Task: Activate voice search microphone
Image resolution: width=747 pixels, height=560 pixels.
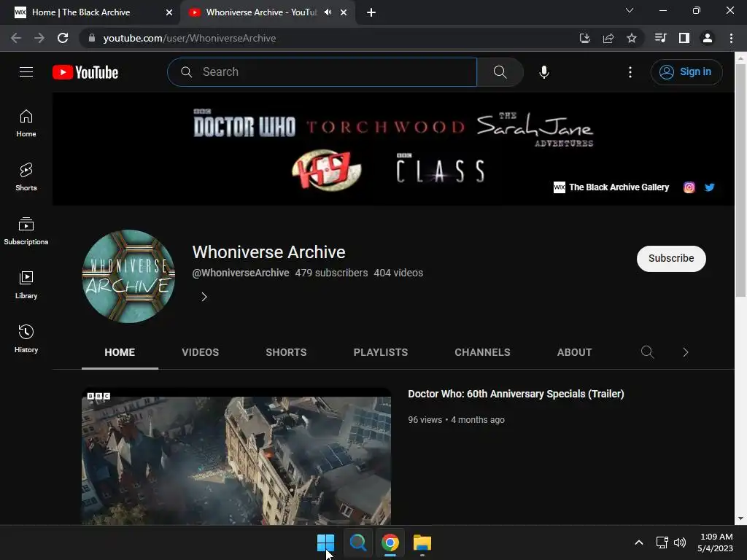Action: click(544, 72)
